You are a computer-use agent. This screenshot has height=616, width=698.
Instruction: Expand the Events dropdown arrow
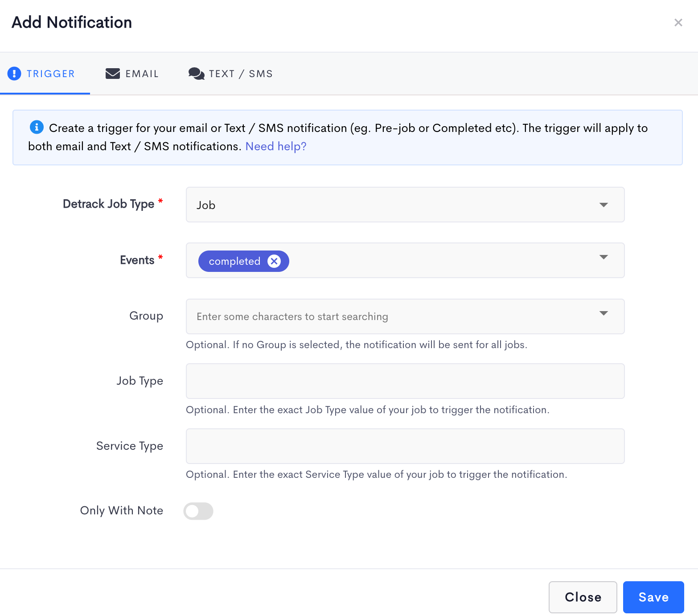604,257
